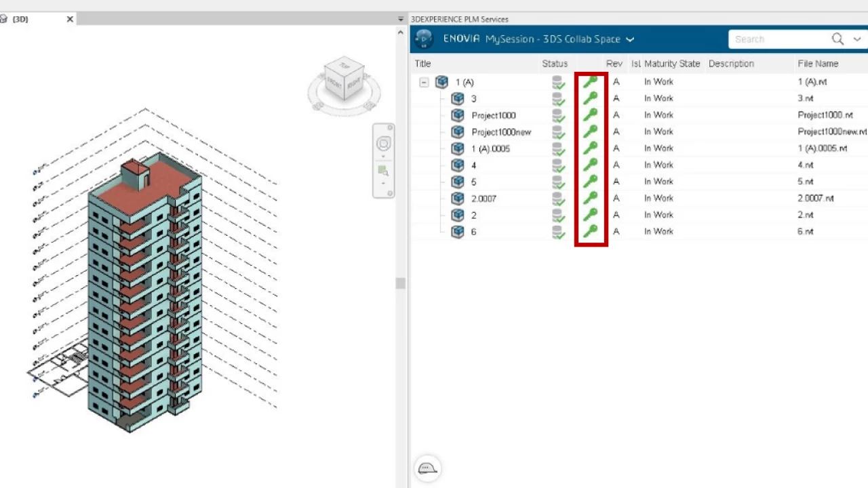Open the 3DS Collab Space dropdown
Screen dimensions: 868x488
pyautogui.click(x=630, y=39)
